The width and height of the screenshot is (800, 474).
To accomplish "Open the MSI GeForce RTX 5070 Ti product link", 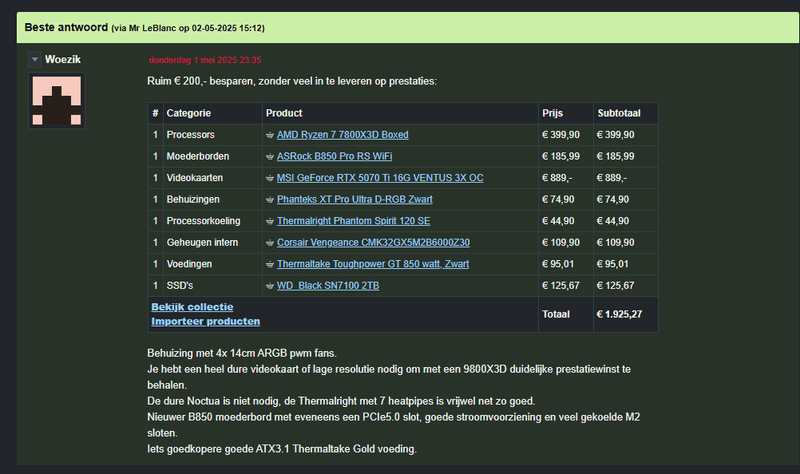I will click(380, 178).
